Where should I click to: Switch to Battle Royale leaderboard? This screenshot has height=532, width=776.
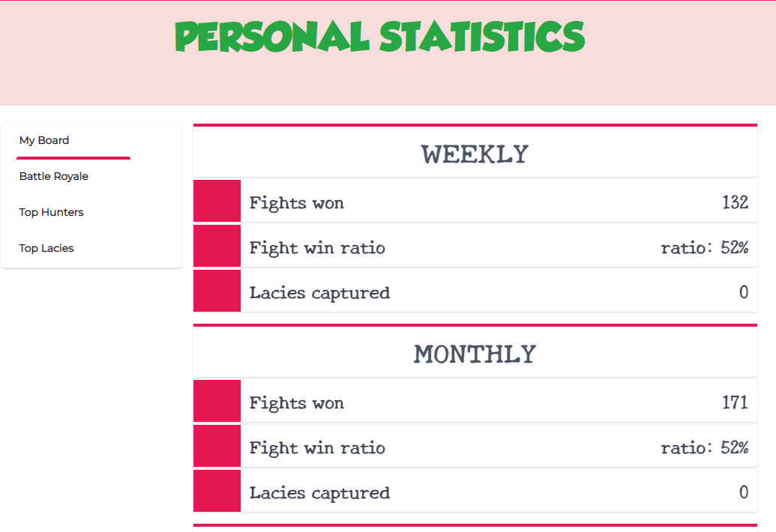53,177
